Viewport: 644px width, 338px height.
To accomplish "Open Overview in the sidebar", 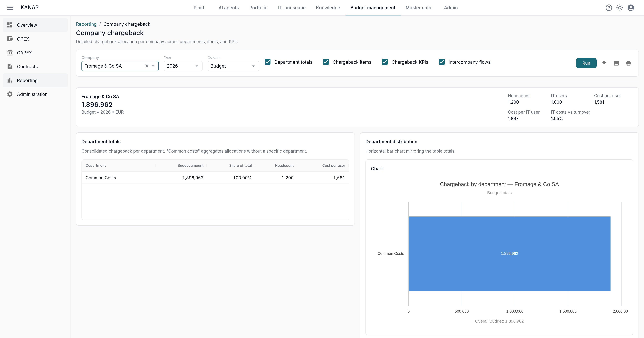I will pyautogui.click(x=35, y=25).
